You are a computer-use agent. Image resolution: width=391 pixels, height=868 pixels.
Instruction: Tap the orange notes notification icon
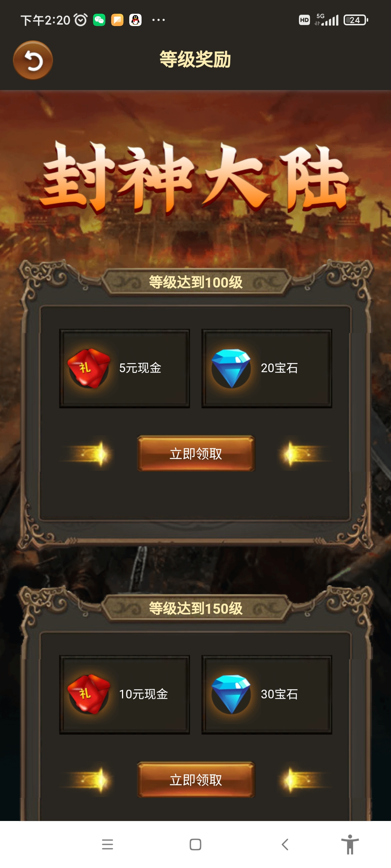pyautogui.click(x=117, y=20)
